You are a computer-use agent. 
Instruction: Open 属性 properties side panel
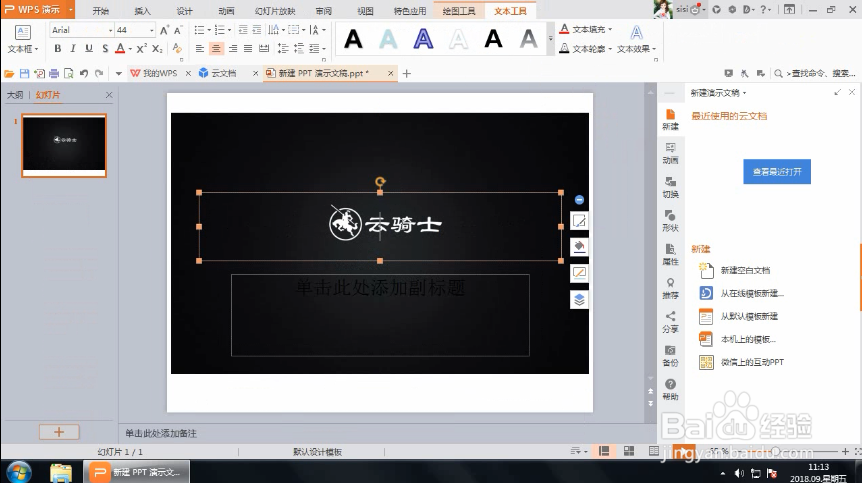tap(670, 254)
